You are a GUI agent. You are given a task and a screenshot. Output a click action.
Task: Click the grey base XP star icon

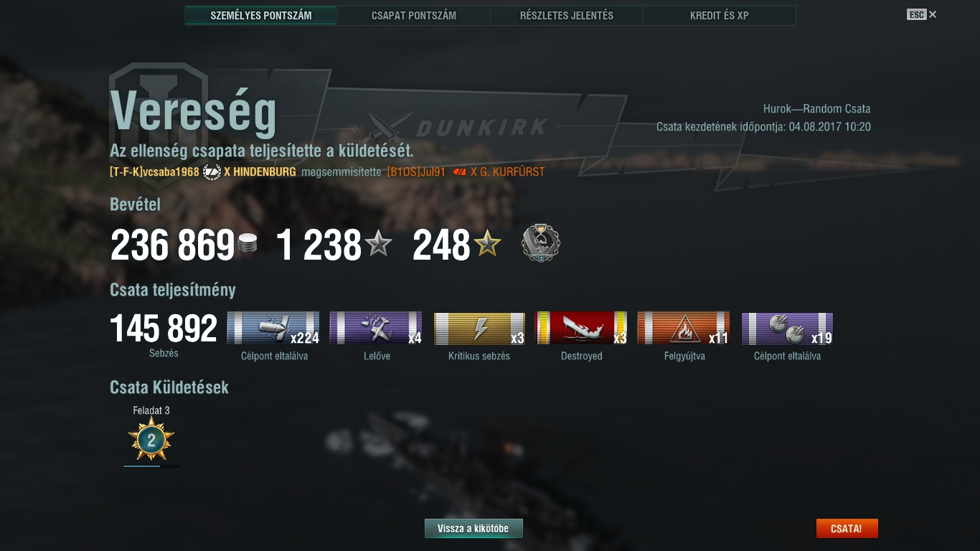coord(378,245)
